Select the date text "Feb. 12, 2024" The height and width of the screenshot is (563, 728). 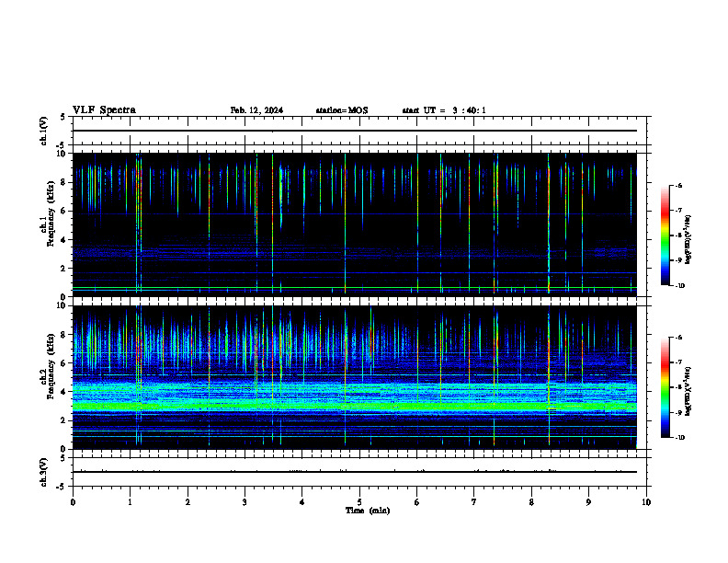click(256, 110)
